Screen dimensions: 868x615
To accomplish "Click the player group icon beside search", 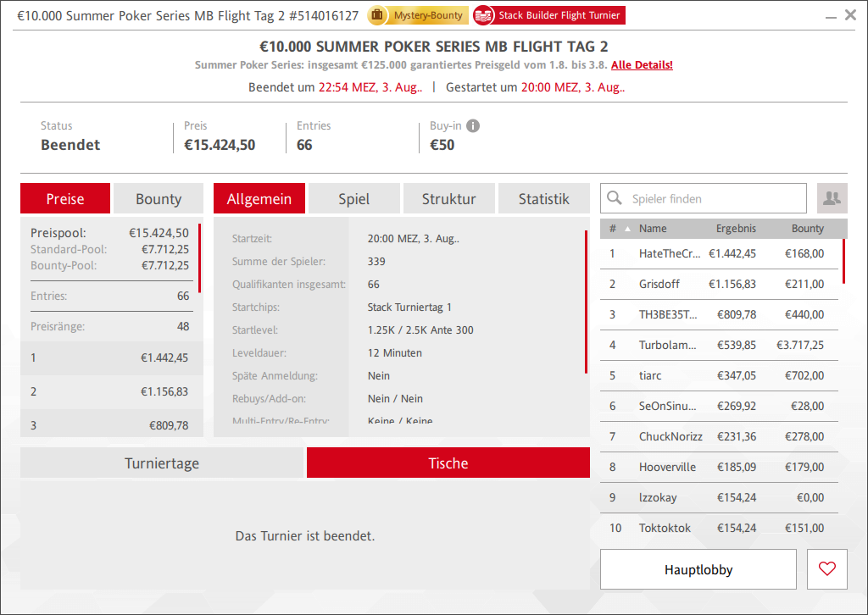I will click(832, 198).
